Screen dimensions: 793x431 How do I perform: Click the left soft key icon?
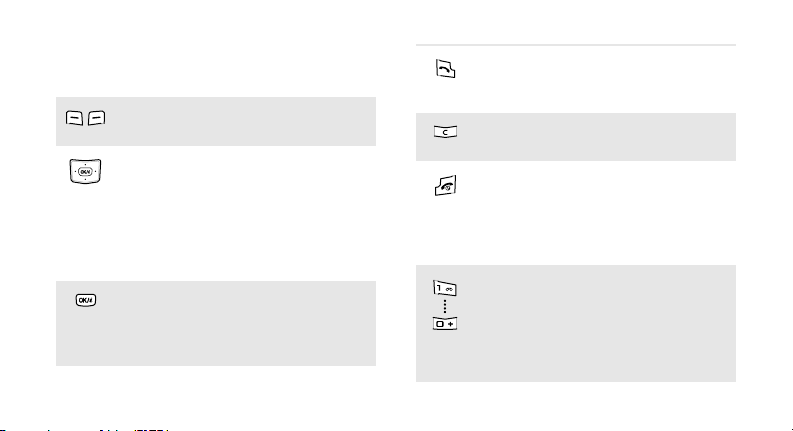click(x=74, y=118)
